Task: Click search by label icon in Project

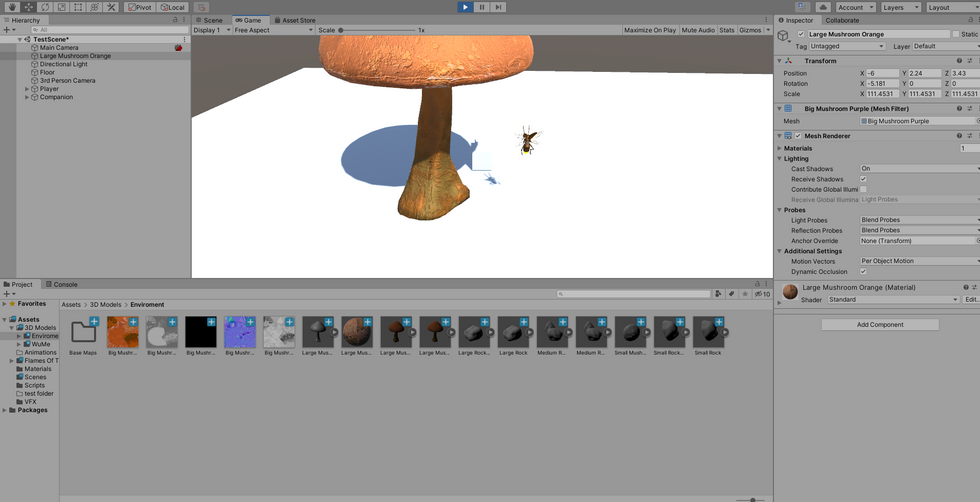Action: (732, 294)
